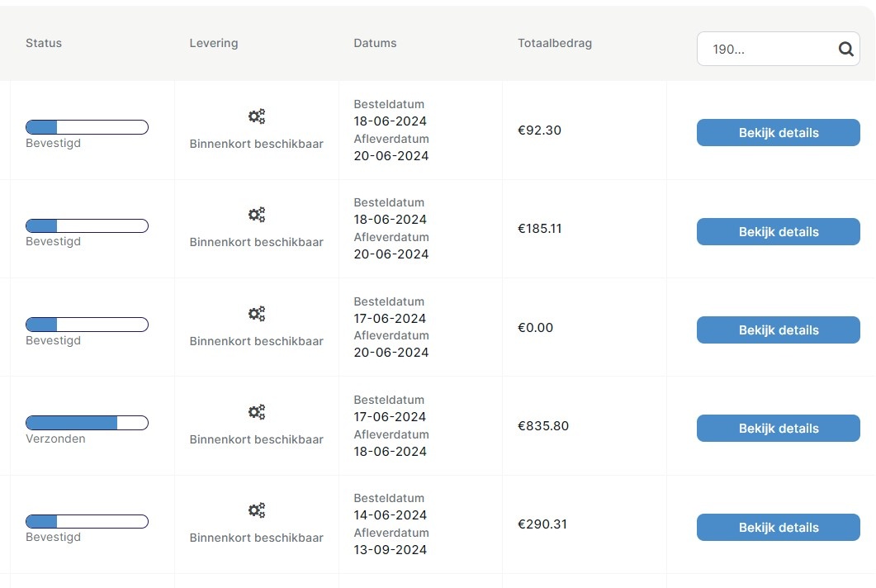The width and height of the screenshot is (876, 588).
Task: Select the Datums column header
Action: [x=375, y=43]
